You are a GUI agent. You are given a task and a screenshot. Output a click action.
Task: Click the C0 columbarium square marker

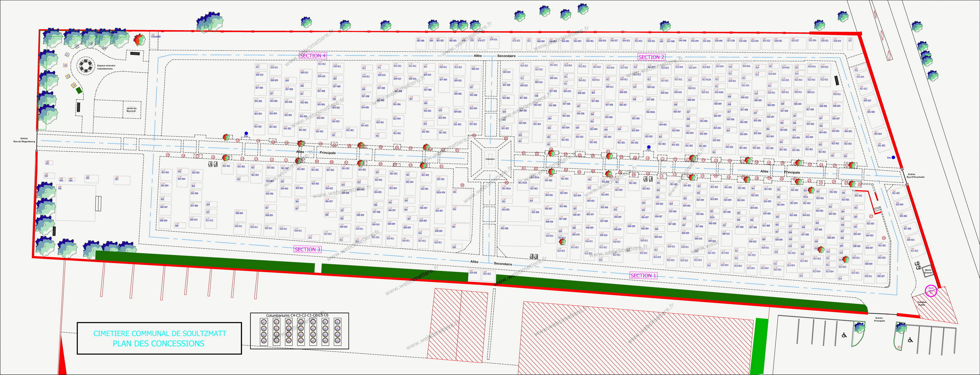point(65,65)
